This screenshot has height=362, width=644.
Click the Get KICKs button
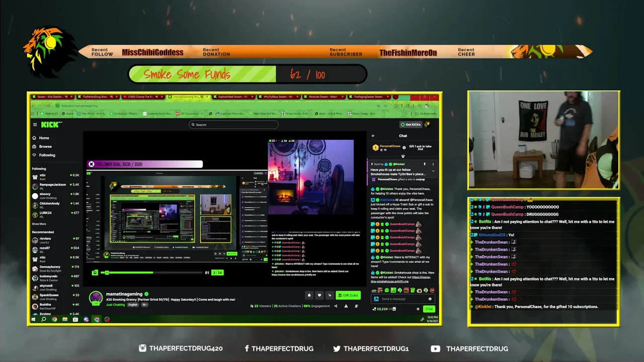pos(411,125)
